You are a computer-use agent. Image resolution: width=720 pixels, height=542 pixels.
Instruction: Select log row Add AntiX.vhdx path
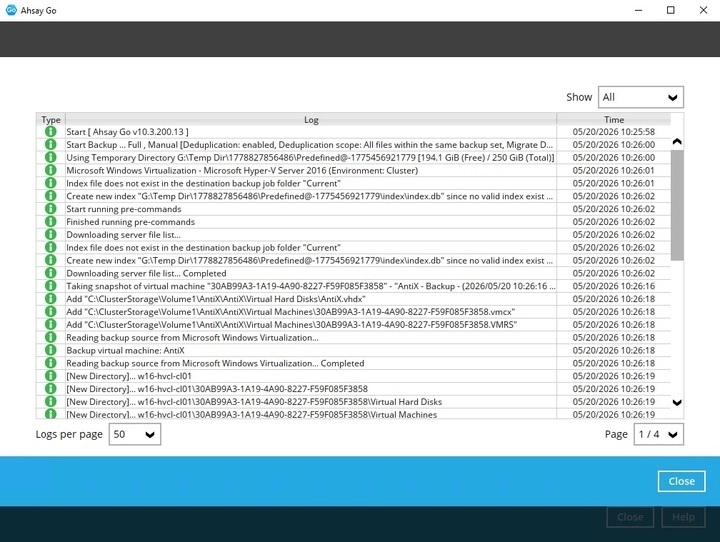click(353, 299)
